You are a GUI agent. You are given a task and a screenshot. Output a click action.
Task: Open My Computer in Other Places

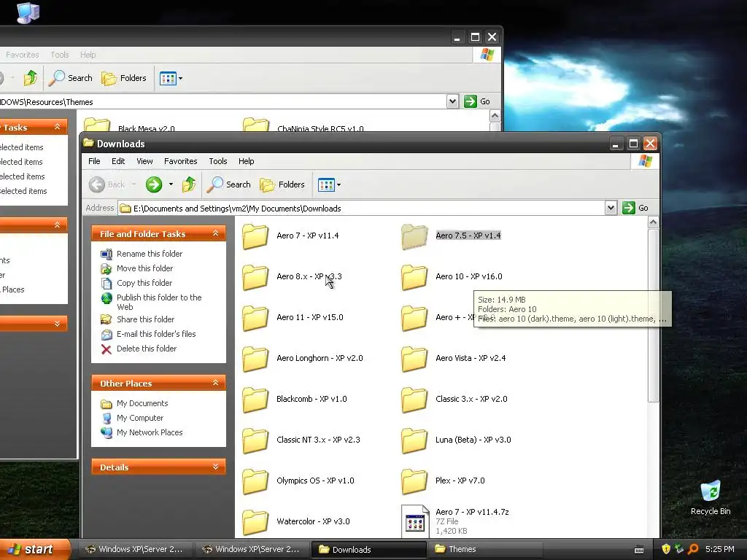click(139, 418)
